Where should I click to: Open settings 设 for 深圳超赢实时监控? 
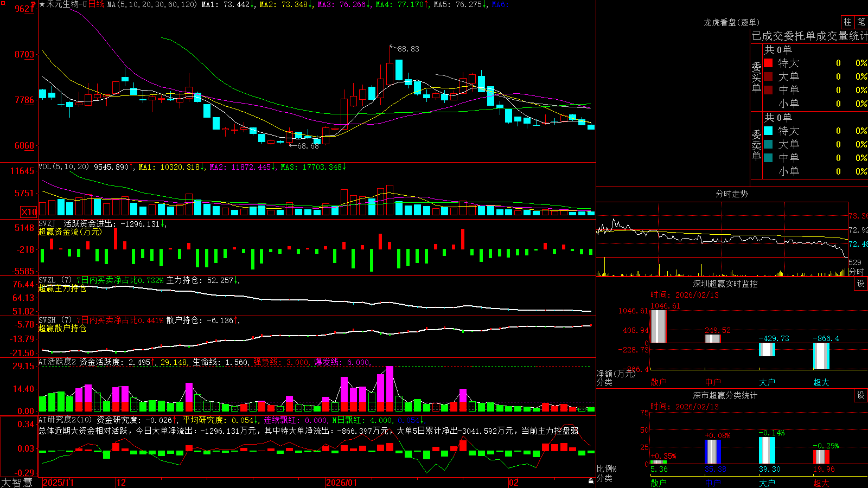click(x=861, y=284)
